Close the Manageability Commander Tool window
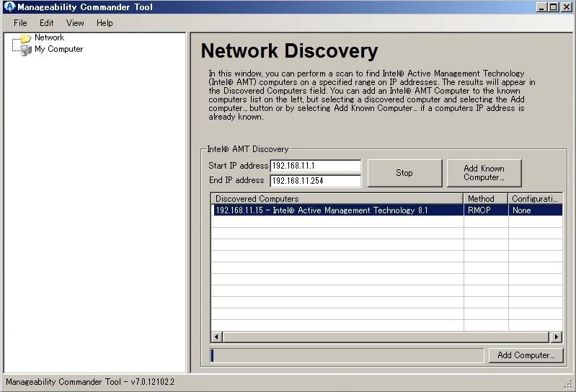 pos(567,7)
